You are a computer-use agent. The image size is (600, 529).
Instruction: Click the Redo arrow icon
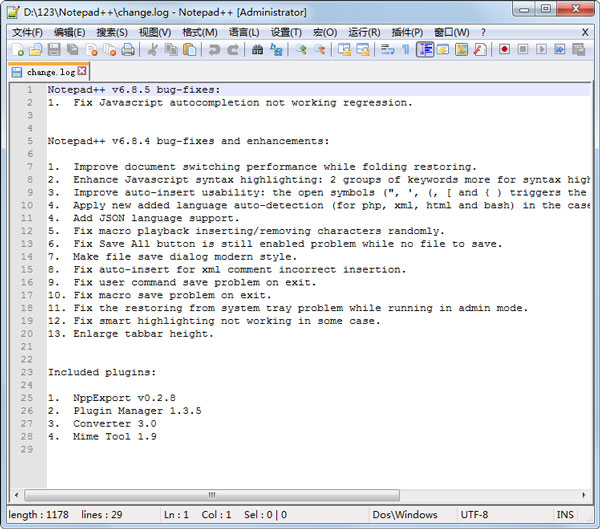233,50
